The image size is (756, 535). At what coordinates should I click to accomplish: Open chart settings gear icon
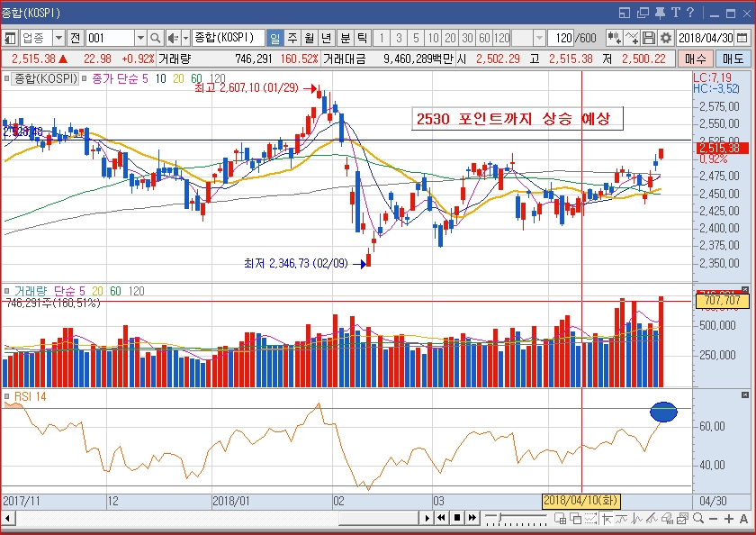665,38
